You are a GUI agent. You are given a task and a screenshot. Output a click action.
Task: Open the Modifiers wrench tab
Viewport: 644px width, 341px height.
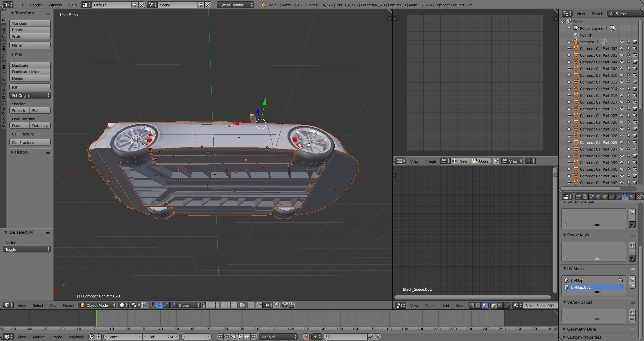(x=619, y=197)
